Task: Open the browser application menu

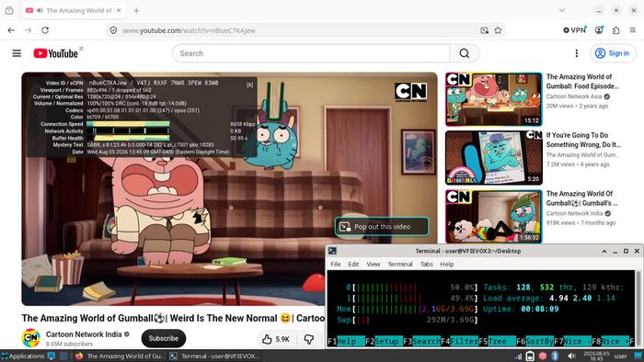Action: click(x=633, y=30)
